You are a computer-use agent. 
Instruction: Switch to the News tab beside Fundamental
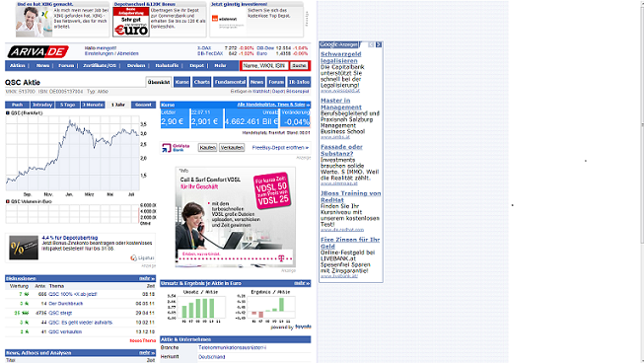click(x=256, y=82)
